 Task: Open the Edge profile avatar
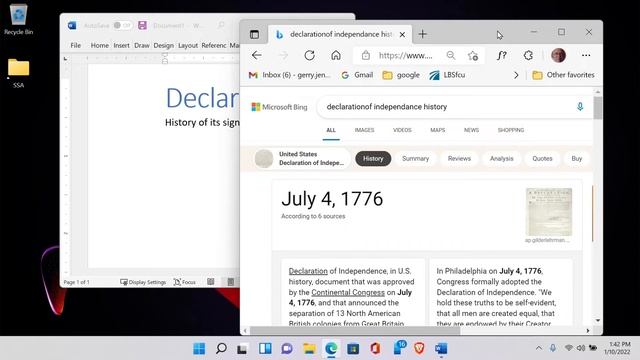(x=558, y=56)
